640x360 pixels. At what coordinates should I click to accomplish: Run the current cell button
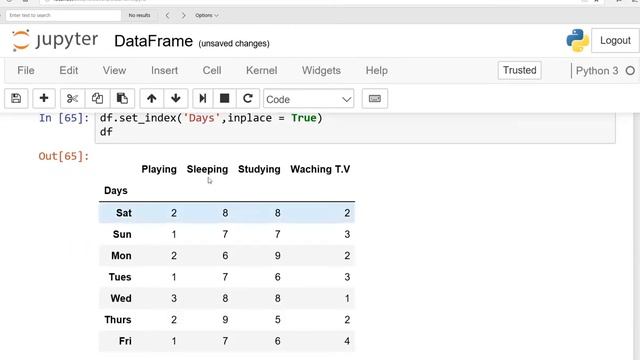click(x=202, y=98)
